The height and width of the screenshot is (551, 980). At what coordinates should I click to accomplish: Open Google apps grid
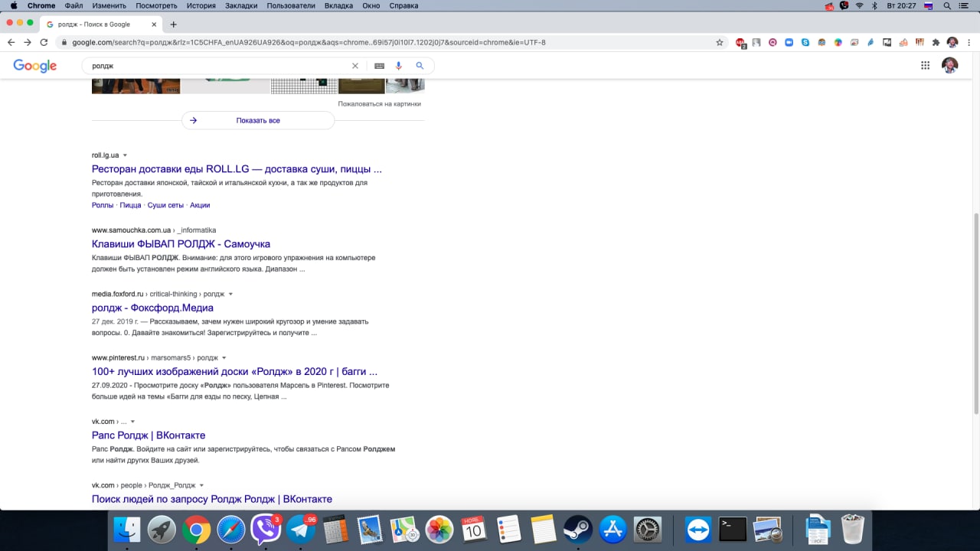coord(925,66)
